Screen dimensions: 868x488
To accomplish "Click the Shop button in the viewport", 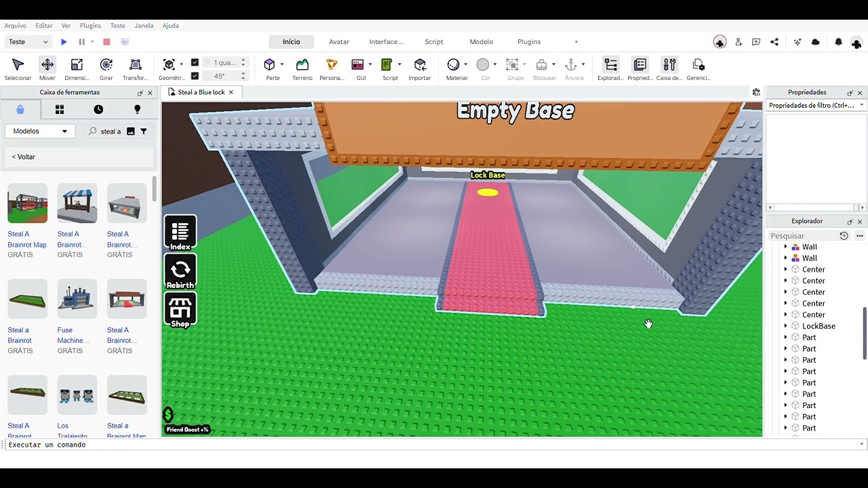I will coord(180,310).
